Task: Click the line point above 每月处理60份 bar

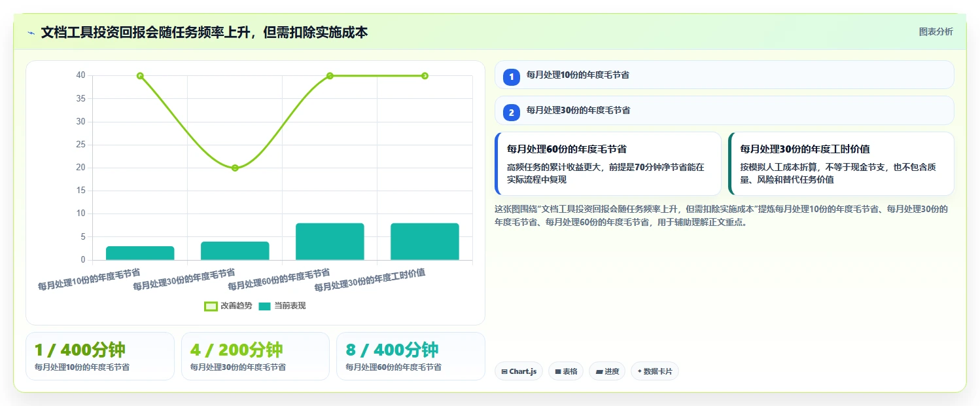Action: point(330,76)
